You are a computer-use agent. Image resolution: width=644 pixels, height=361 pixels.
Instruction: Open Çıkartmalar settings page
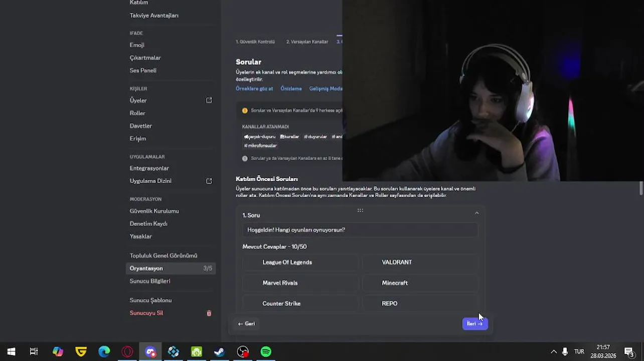tap(145, 58)
